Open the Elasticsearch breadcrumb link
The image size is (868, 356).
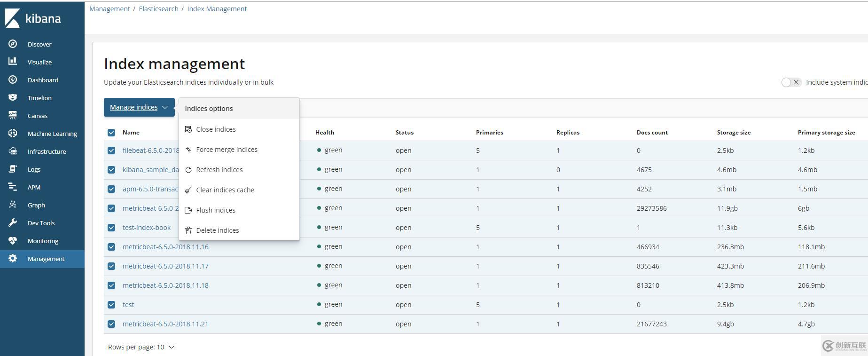[158, 9]
